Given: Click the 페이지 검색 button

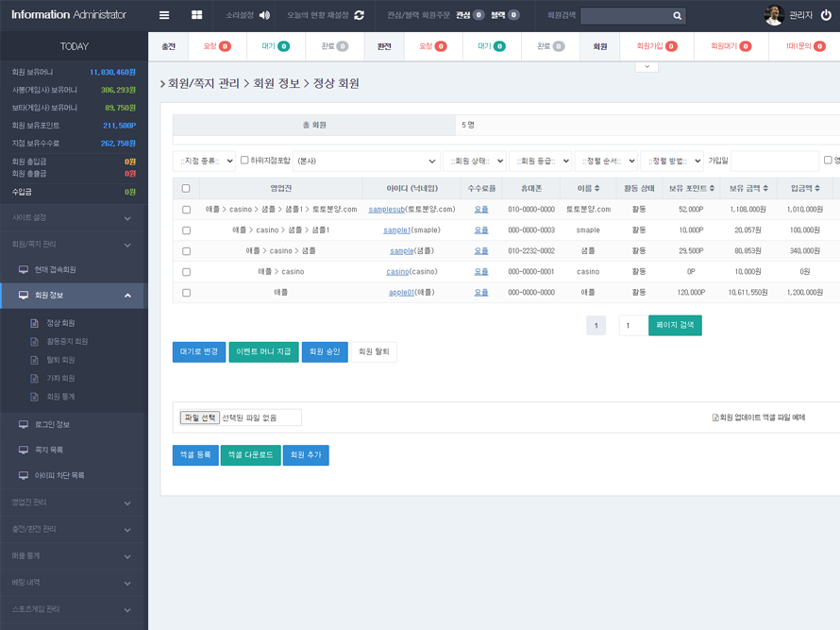Looking at the screenshot, I should tap(675, 326).
